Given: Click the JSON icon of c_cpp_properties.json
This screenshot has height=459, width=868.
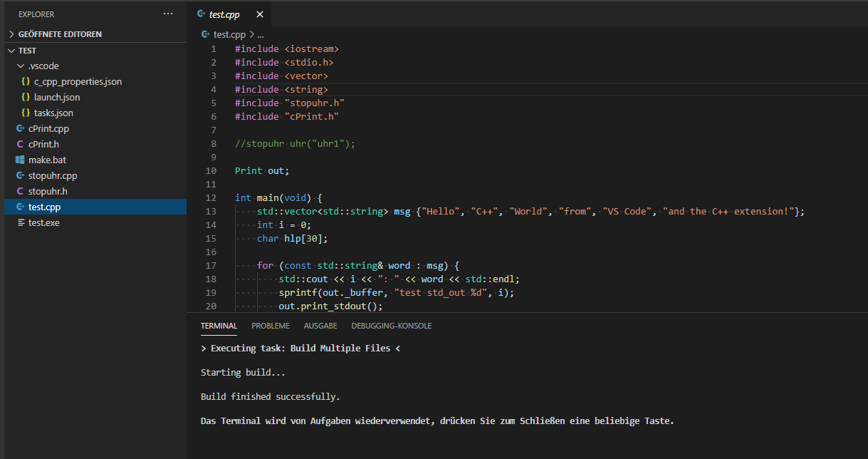Looking at the screenshot, I should tap(26, 81).
